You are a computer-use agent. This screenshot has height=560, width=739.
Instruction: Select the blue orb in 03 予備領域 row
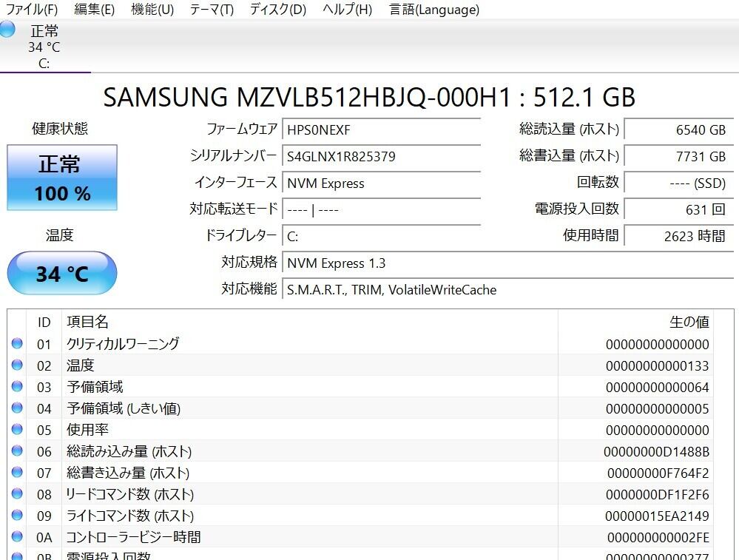click(x=17, y=386)
